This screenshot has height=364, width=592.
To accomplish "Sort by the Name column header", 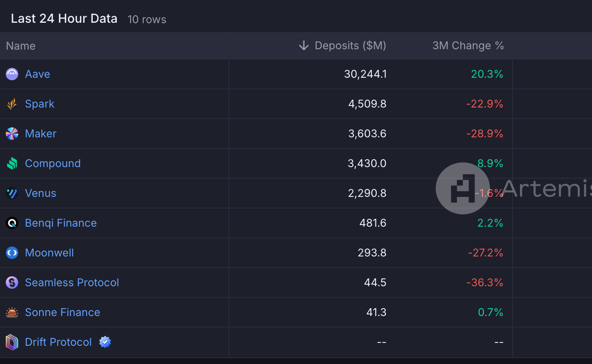I will pos(21,46).
